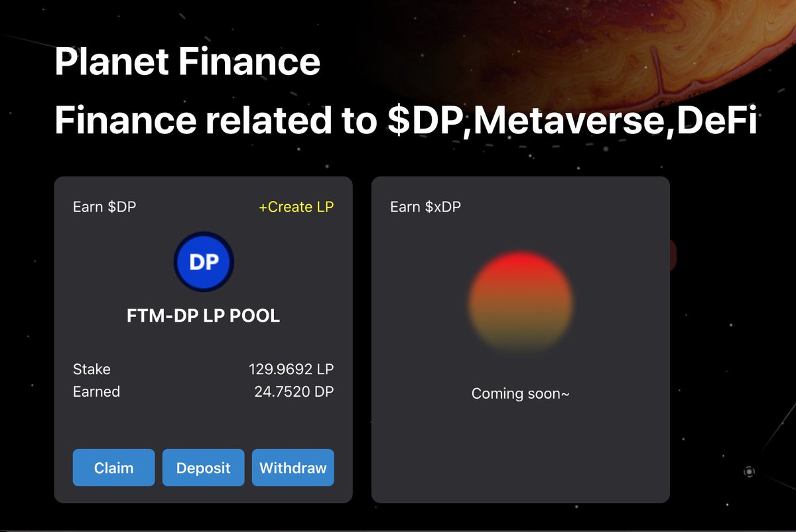
Task: Select the FTM-DP LP POOL title
Action: click(x=203, y=316)
